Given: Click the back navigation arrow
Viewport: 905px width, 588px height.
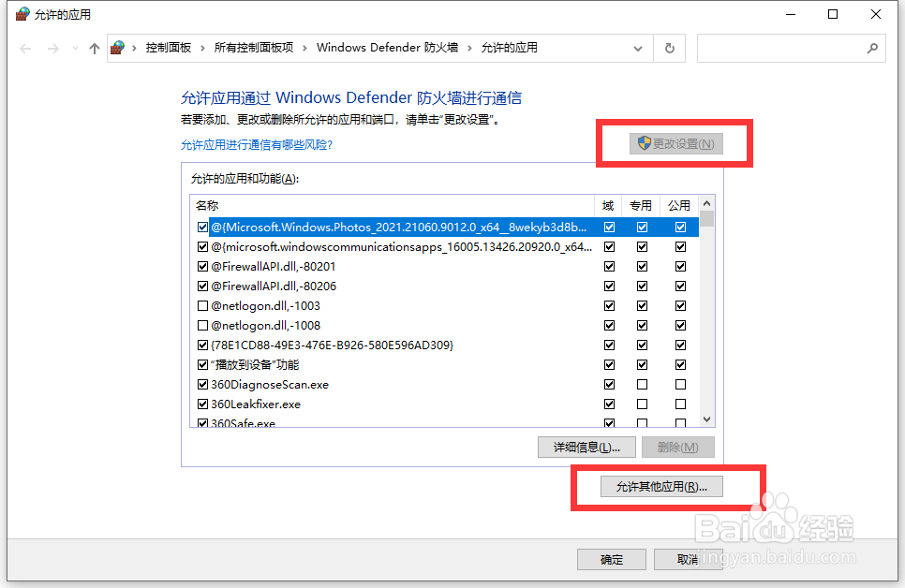Looking at the screenshot, I should point(25,49).
